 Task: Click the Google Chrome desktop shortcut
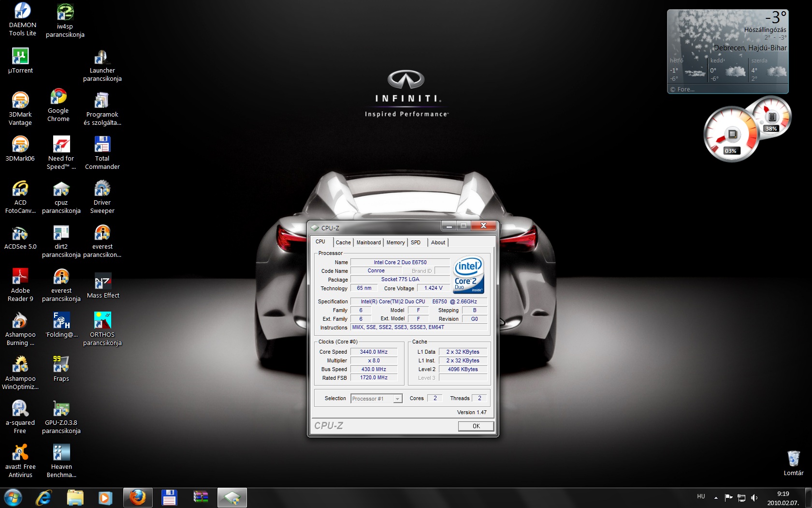pyautogui.click(x=58, y=105)
